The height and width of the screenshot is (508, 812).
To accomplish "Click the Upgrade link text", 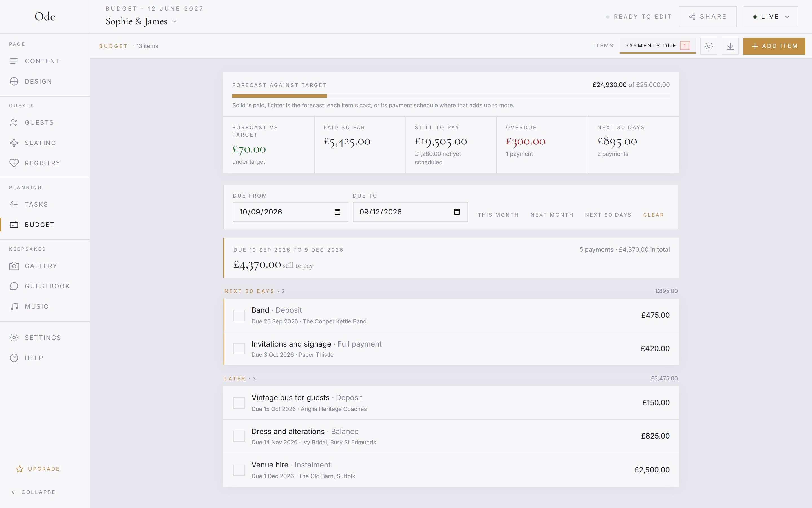I will 44,469.
